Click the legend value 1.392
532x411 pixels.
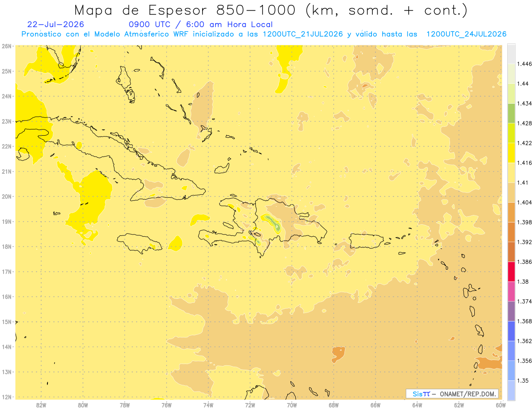[524, 242]
